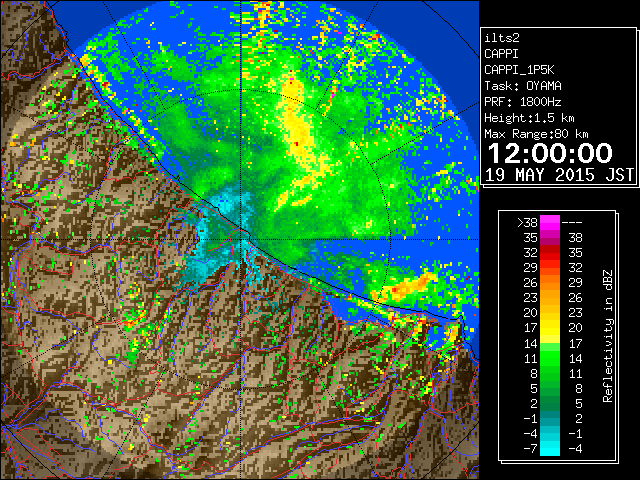The height and width of the screenshot is (480, 640).
Task: Pick the red 32–35 dBZ legend swatch
Action: tap(550, 253)
